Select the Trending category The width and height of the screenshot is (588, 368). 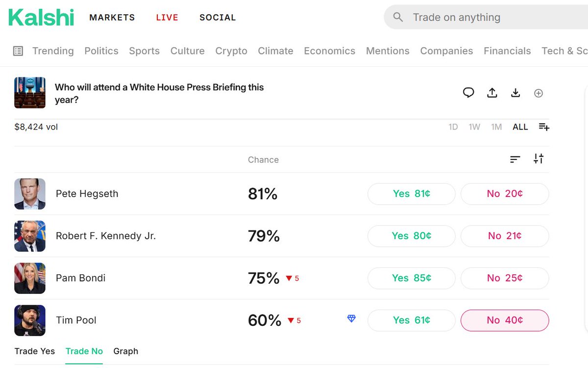point(53,51)
